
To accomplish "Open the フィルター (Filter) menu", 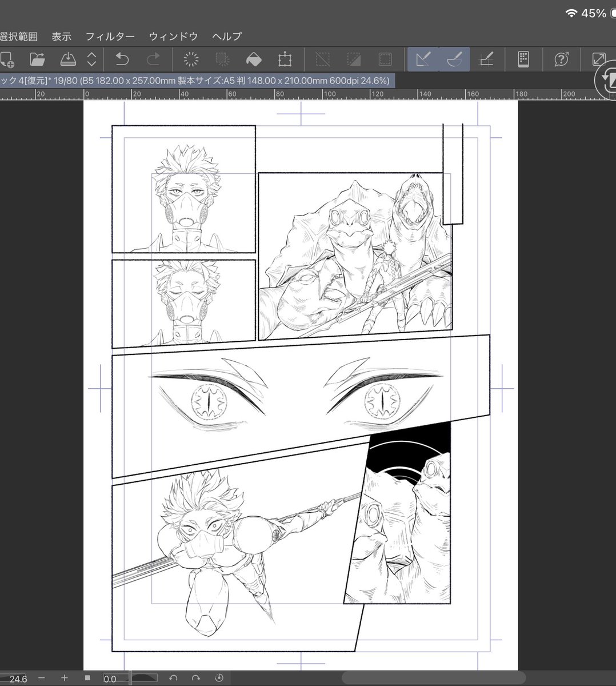I will [110, 36].
